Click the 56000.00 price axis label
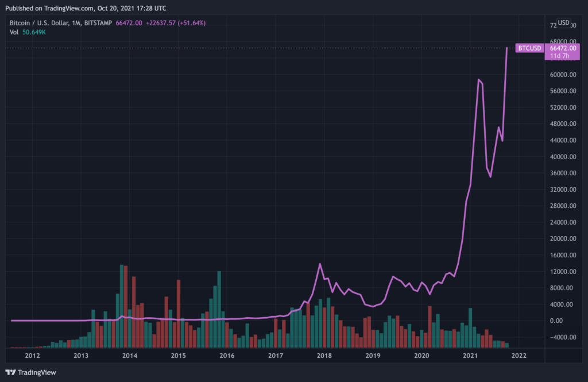 (x=563, y=91)
